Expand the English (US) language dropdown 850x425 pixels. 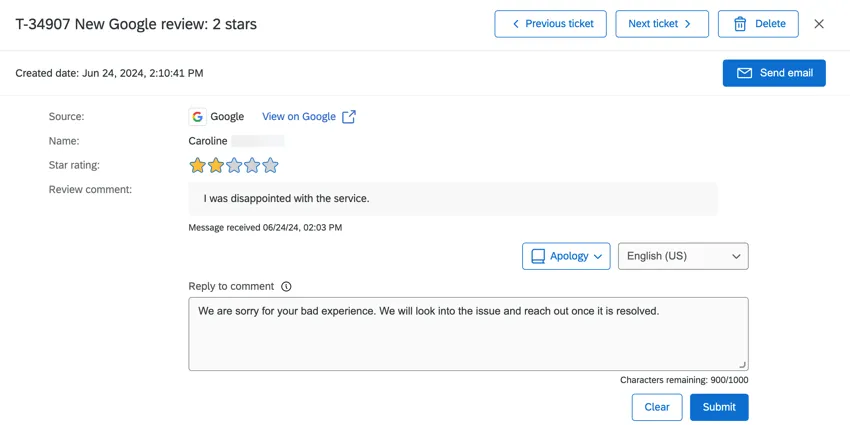click(683, 256)
